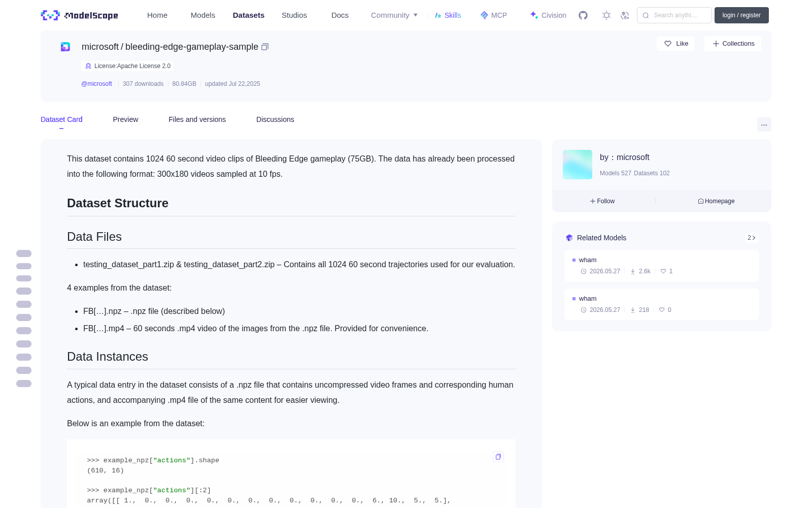The width and height of the screenshot is (812, 508).
Task: Open wham model with 2.6k downloads
Action: (x=662, y=265)
